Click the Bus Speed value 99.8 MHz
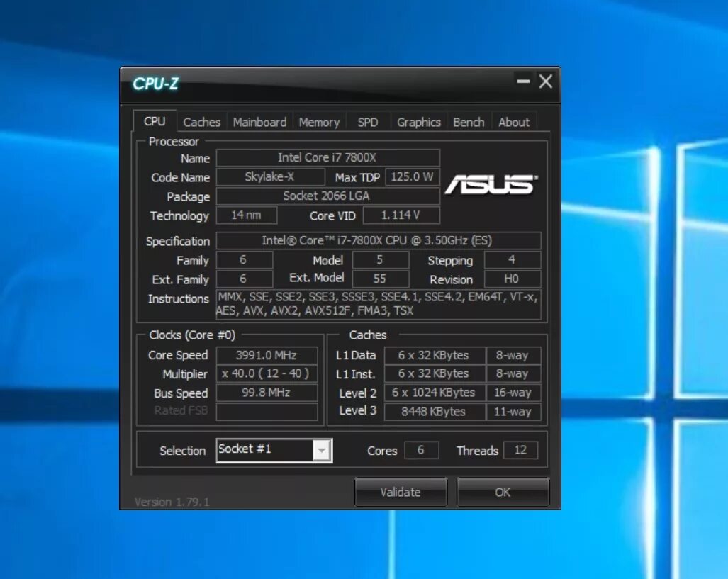This screenshot has height=579, width=728. click(267, 393)
